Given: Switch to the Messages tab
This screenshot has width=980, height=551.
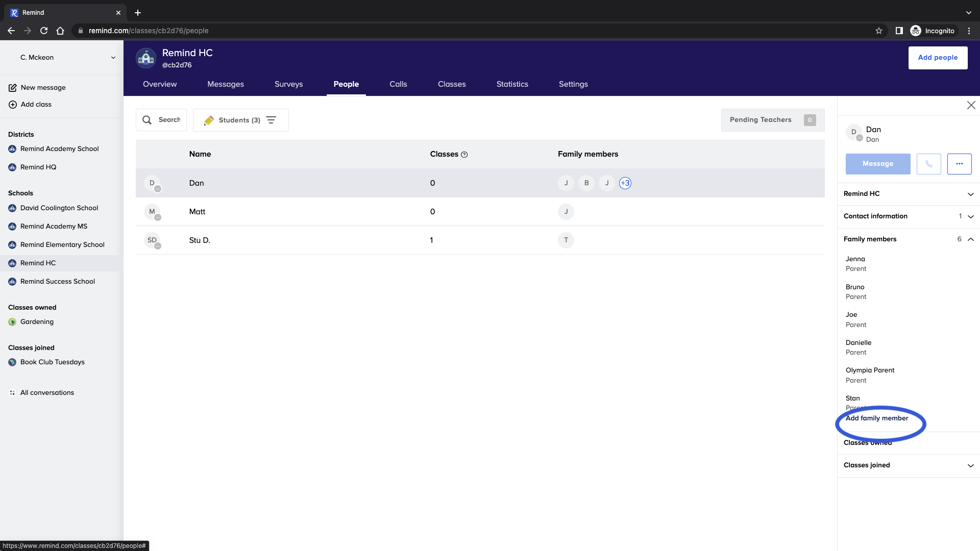Looking at the screenshot, I should tap(225, 84).
